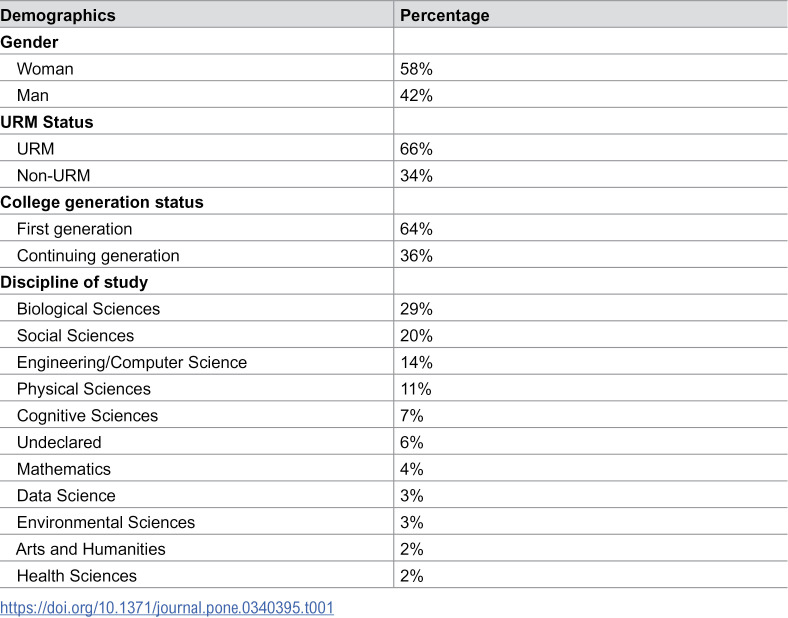788x618 pixels.
Task: Select College generation status heading
Action: [102, 202]
